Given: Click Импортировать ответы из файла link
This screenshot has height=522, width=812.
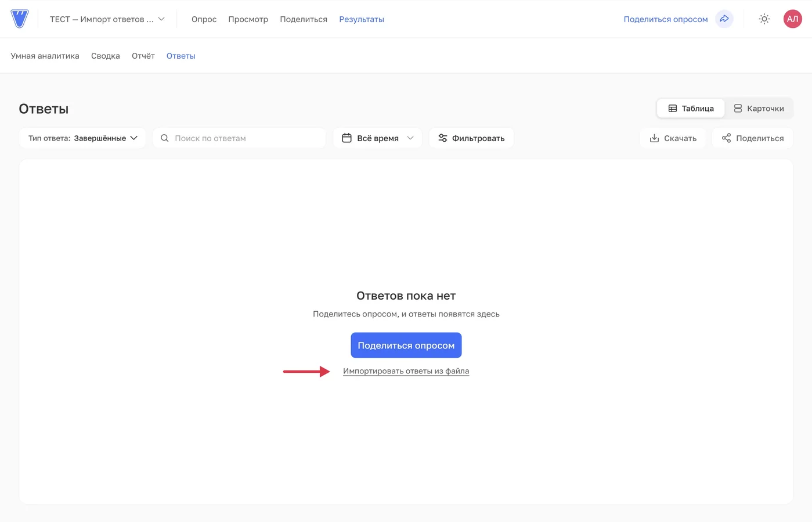Looking at the screenshot, I should (x=406, y=371).
